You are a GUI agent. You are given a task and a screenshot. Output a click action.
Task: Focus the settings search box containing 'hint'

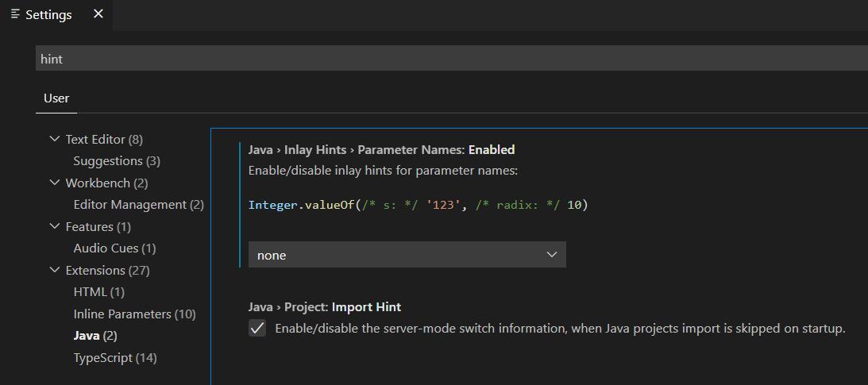click(x=452, y=59)
